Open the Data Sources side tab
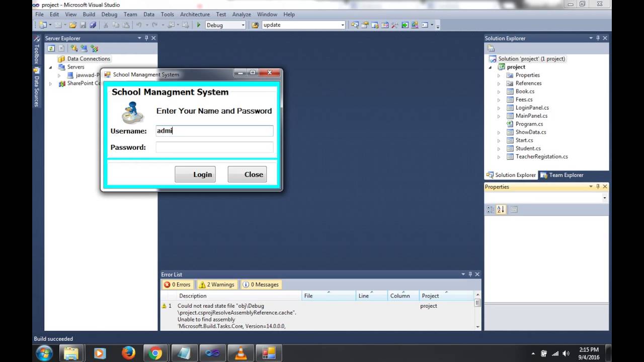The image size is (644, 362). [x=36, y=87]
